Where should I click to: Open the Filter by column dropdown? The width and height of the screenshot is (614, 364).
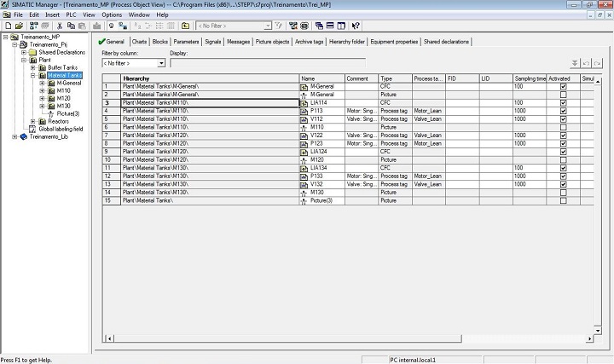[x=161, y=63]
